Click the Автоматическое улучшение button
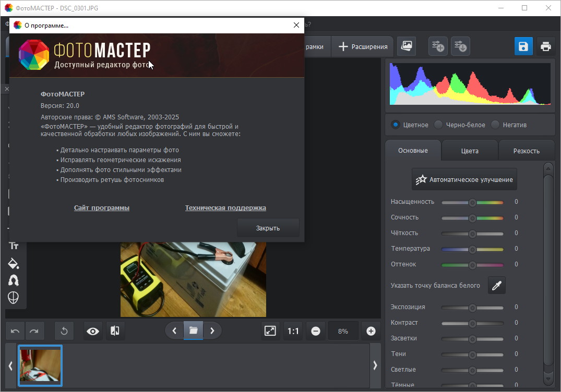This screenshot has width=561, height=392. [464, 179]
